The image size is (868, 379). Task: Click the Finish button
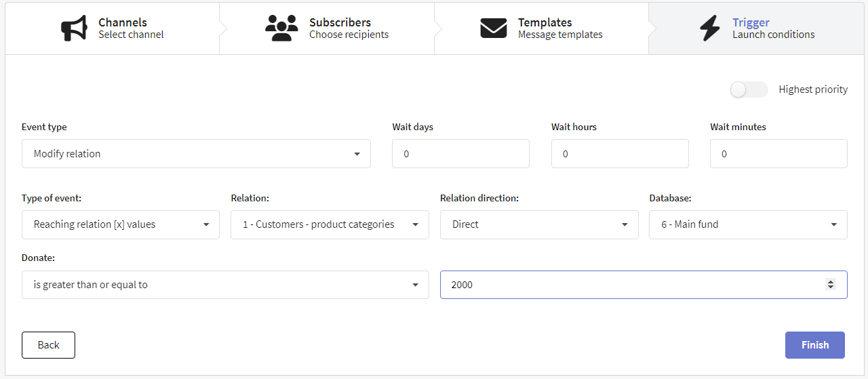pyautogui.click(x=815, y=345)
